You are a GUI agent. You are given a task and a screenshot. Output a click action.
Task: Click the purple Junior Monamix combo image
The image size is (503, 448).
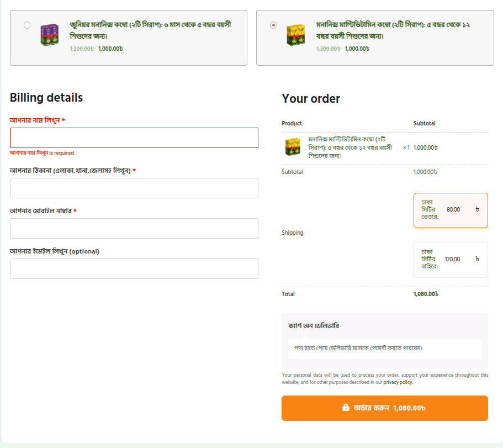[x=49, y=34]
